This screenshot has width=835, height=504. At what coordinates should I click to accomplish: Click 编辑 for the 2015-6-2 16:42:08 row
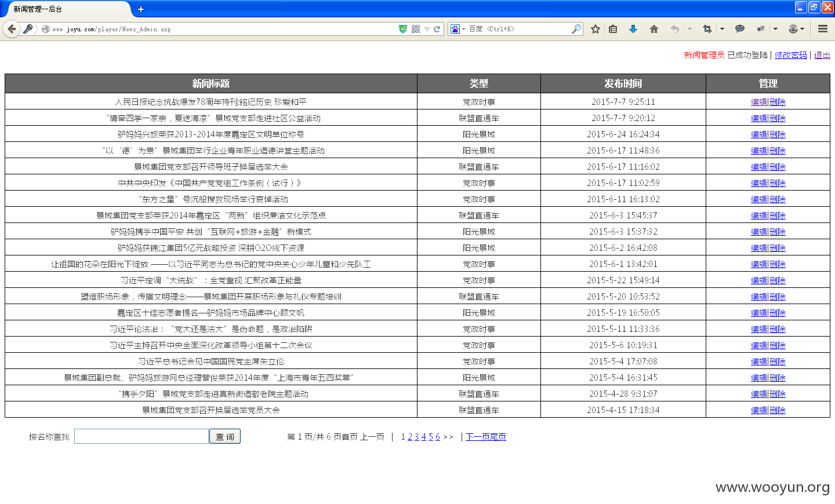pyautogui.click(x=759, y=248)
